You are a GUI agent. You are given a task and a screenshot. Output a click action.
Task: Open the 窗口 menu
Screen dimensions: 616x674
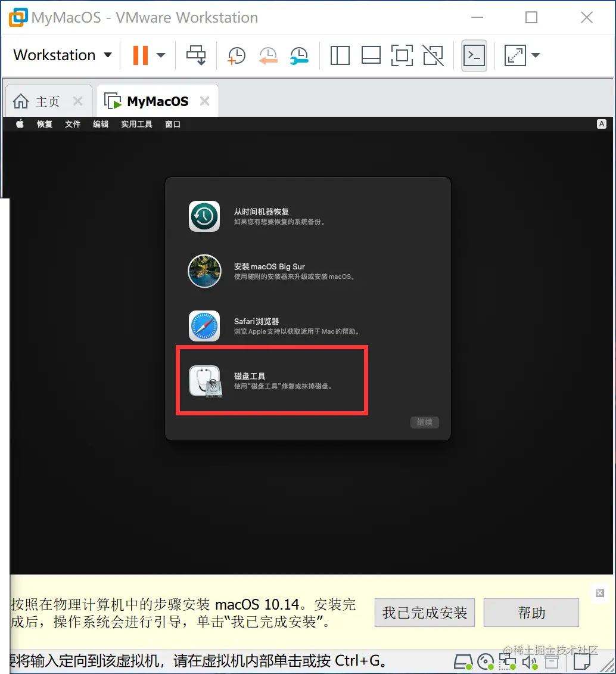pos(173,124)
